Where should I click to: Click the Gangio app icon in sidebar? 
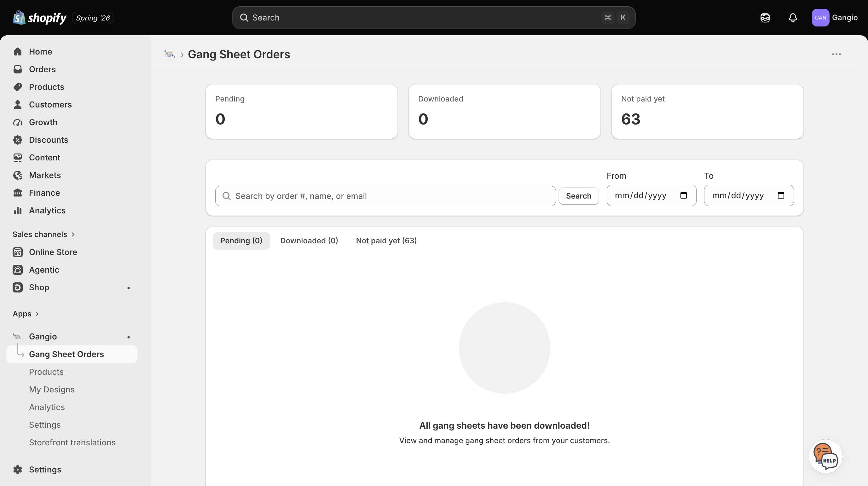click(x=17, y=336)
